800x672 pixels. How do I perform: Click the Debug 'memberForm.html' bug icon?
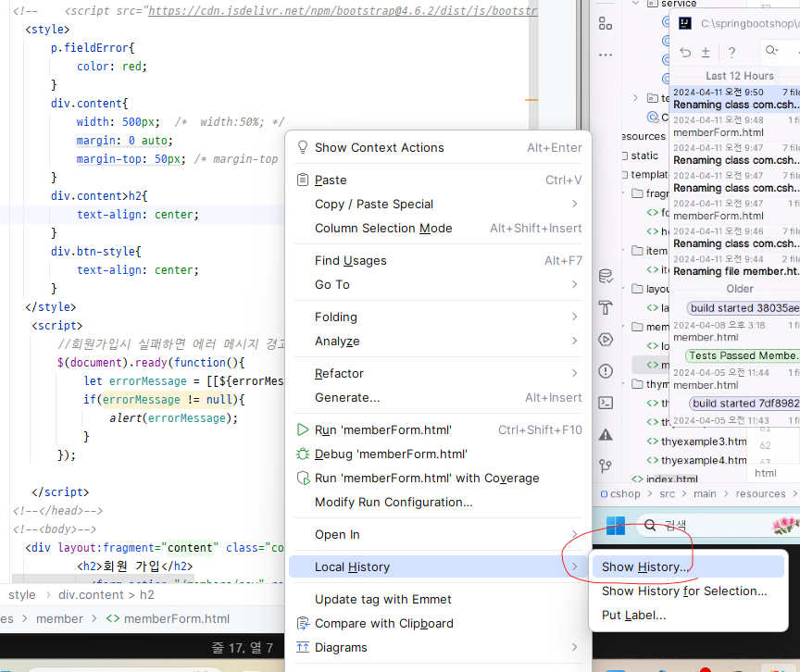(303, 454)
